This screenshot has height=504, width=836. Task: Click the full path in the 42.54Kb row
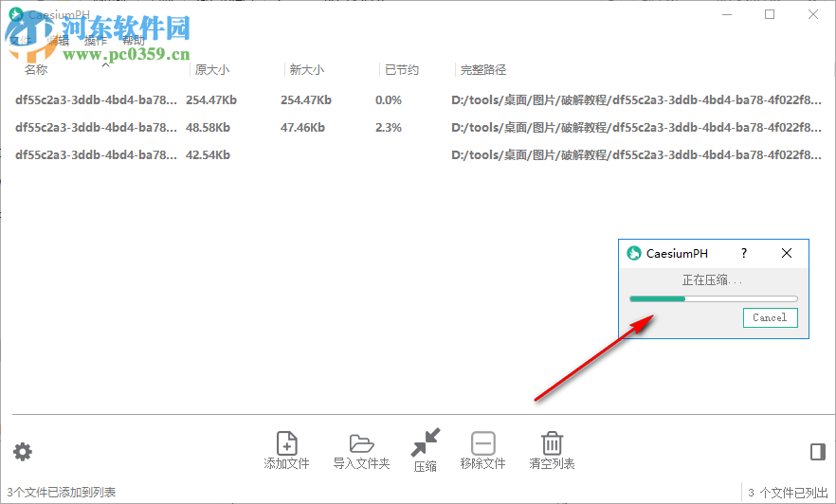[x=636, y=155]
